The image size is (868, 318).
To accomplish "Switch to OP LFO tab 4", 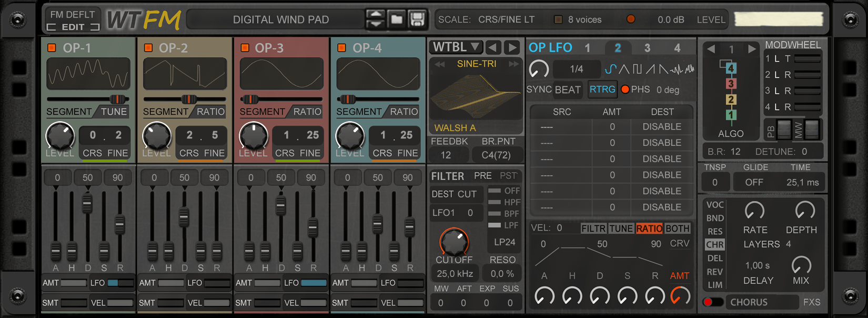I will pos(678,48).
